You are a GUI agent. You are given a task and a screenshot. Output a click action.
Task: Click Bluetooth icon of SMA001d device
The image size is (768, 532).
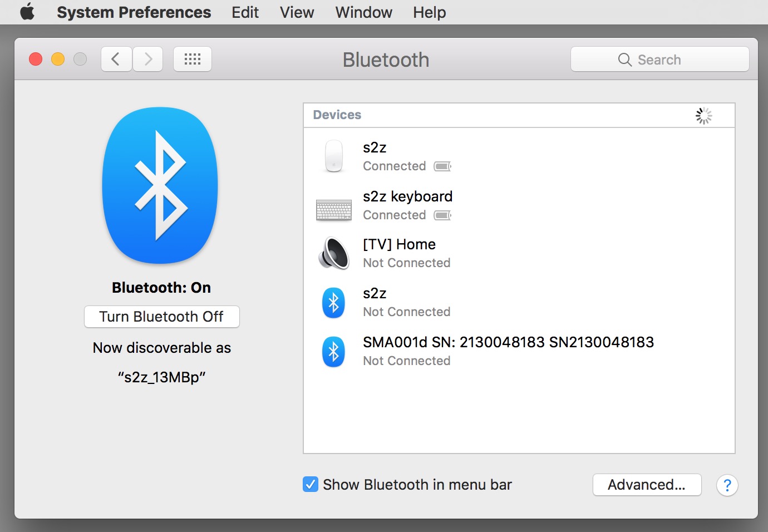[x=334, y=352]
